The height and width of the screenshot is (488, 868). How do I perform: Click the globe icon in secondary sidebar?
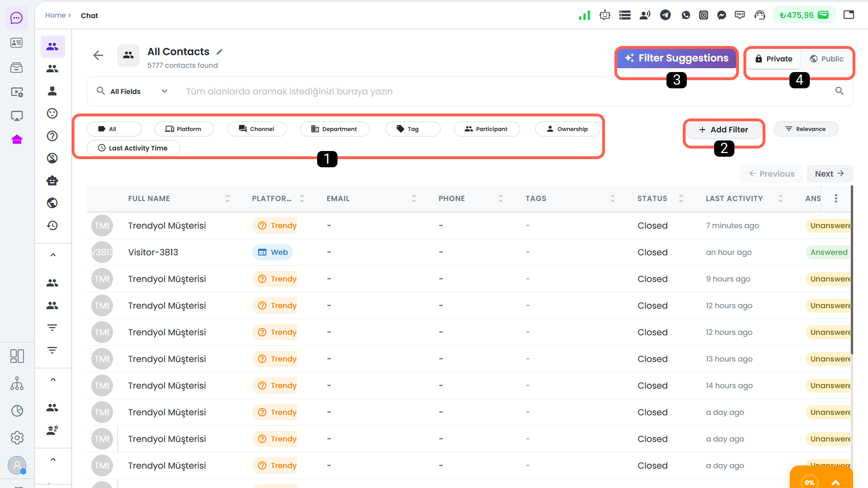(x=52, y=203)
